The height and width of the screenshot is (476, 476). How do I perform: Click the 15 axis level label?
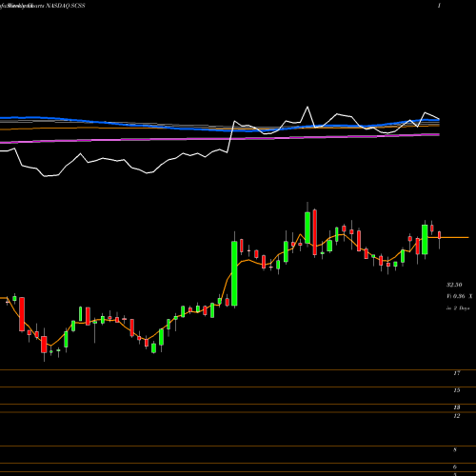[x=457, y=390]
